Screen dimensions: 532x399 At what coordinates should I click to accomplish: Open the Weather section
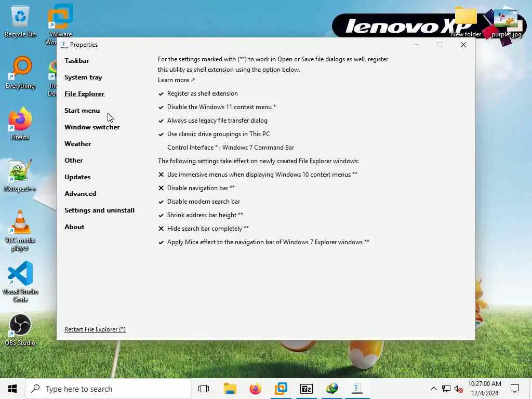(78, 144)
